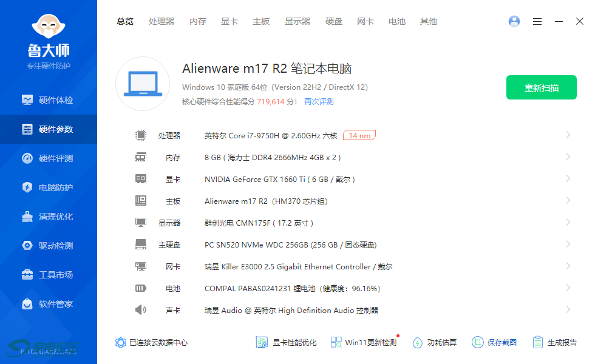
Task: Click the processor chip icon
Action: coord(141,135)
